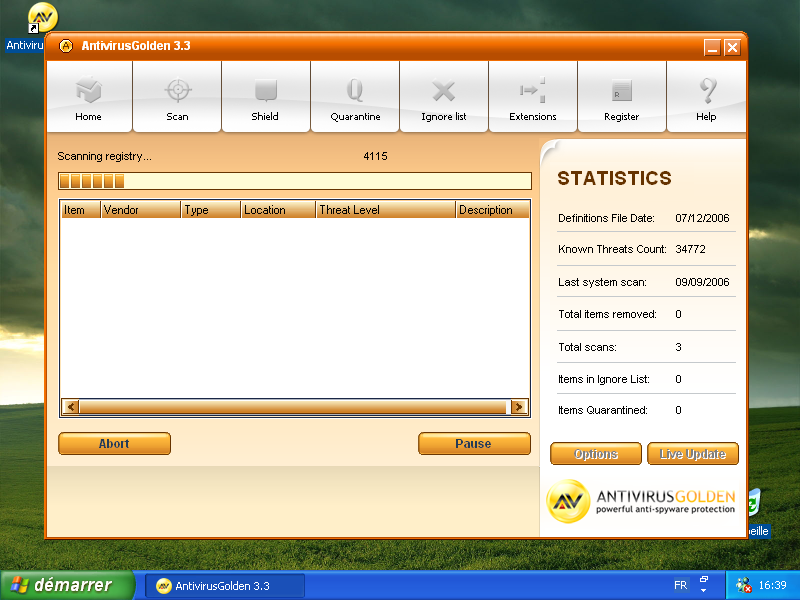This screenshot has height=600, width=800.
Task: Sort by the Threat Level column header
Action: pos(386,210)
